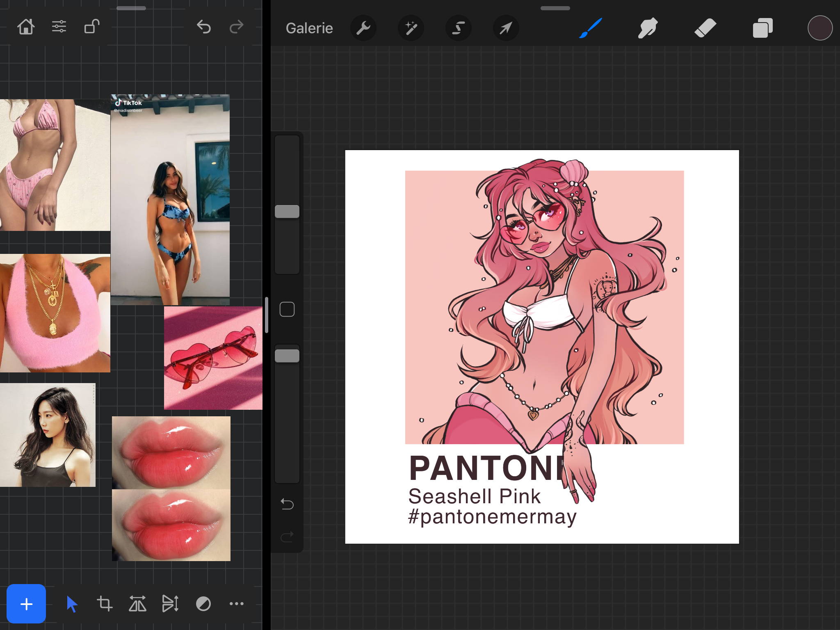Tap the home icon in the reference app
Viewport: 840px width, 630px height.
coord(26,27)
